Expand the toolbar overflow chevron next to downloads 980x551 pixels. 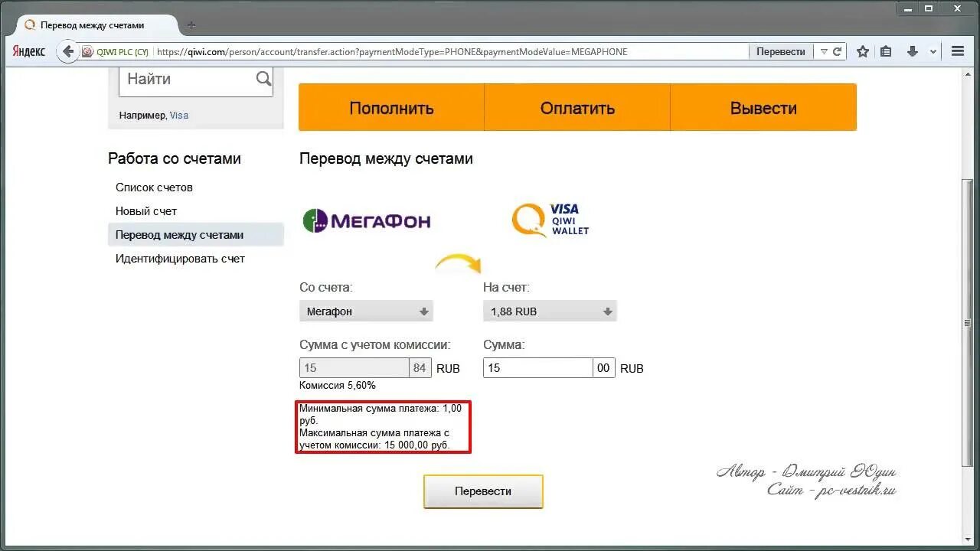click(x=933, y=52)
